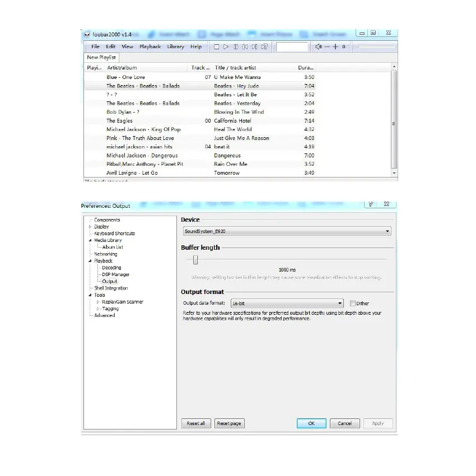Viewport: 476px width, 476px height.
Task: Select track Heal The World
Action: click(x=200, y=129)
